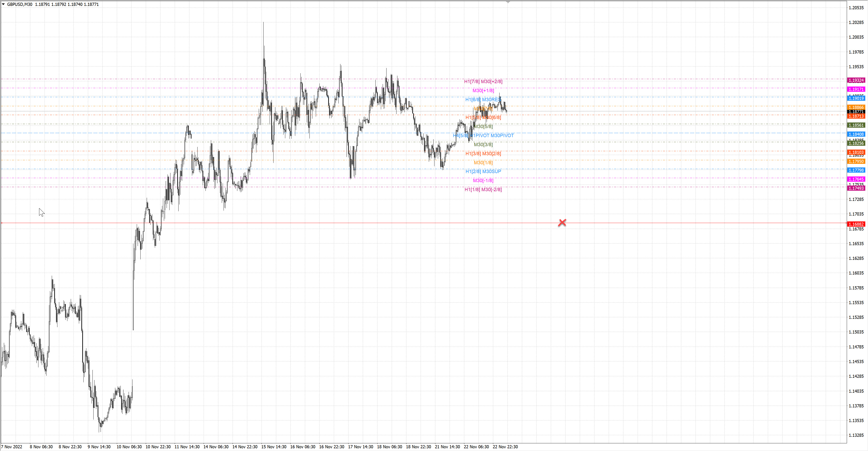Click the GBPUSD,M30 symbol title text
The image size is (868, 451).
coord(19,4)
